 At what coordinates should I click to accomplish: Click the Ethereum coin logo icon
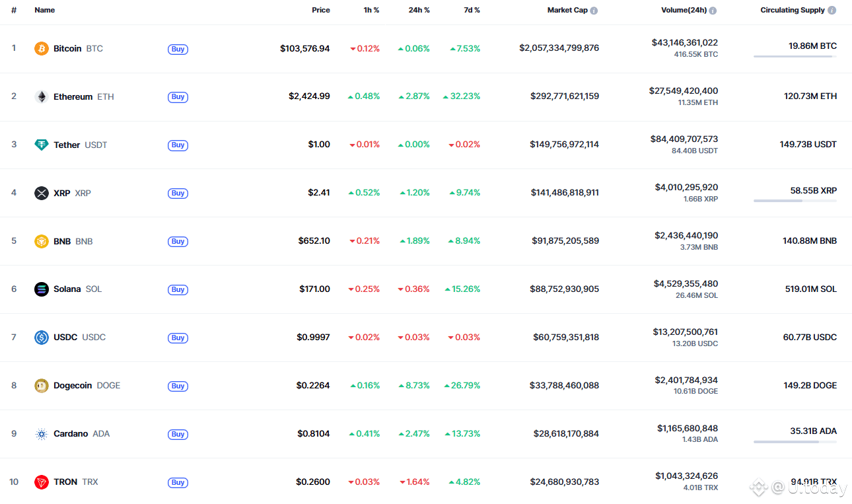point(42,97)
